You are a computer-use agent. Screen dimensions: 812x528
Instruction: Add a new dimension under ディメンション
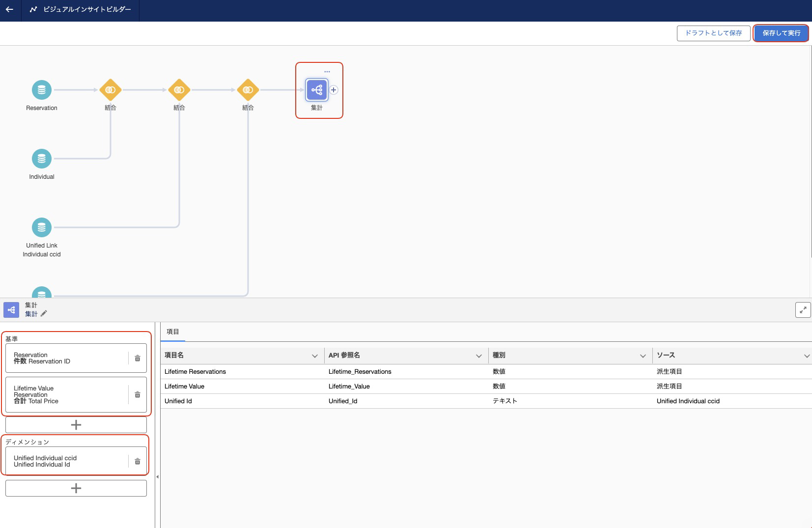click(76, 488)
